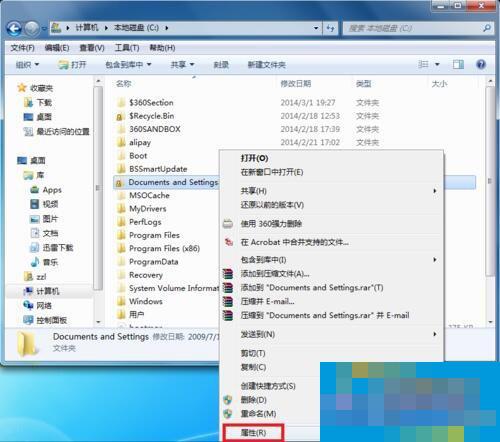The width and height of the screenshot is (500, 442).
Task: Select the alipay folder
Action: pyautogui.click(x=140, y=142)
